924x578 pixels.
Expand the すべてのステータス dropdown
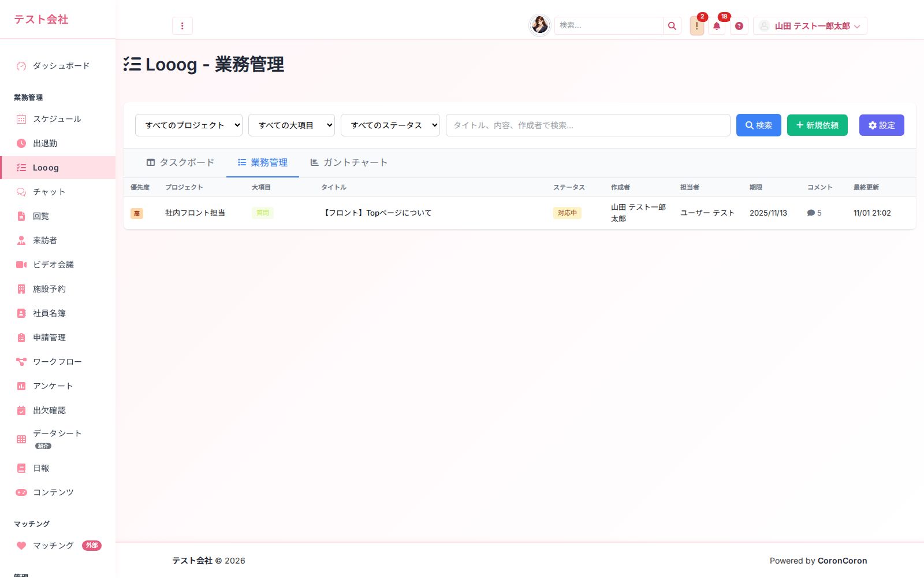390,125
